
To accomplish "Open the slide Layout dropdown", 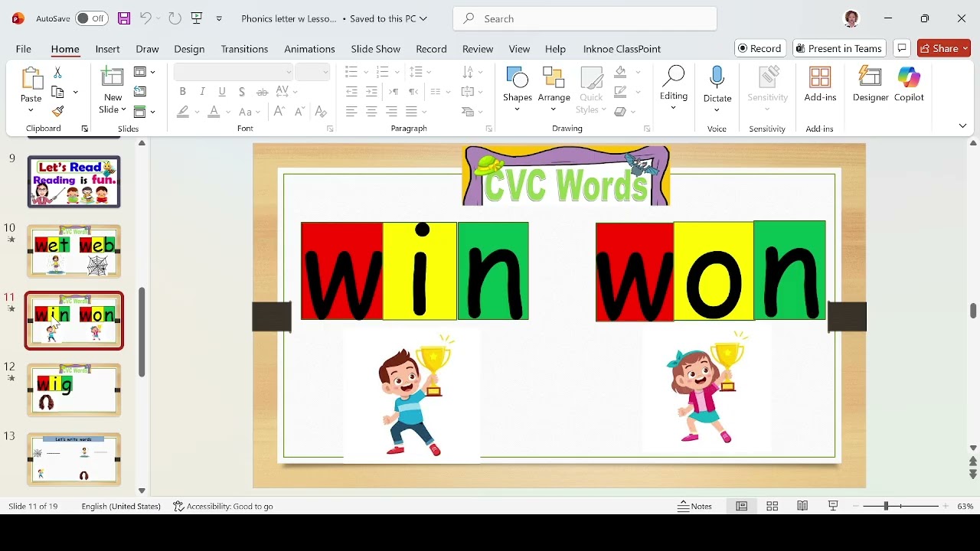I will pyautogui.click(x=144, y=72).
